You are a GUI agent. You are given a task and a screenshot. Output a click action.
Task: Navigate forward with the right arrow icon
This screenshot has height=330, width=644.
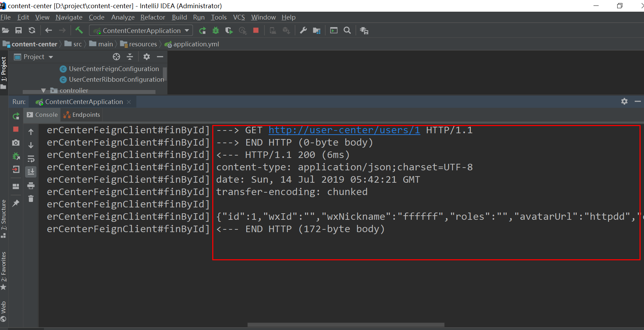(x=62, y=31)
